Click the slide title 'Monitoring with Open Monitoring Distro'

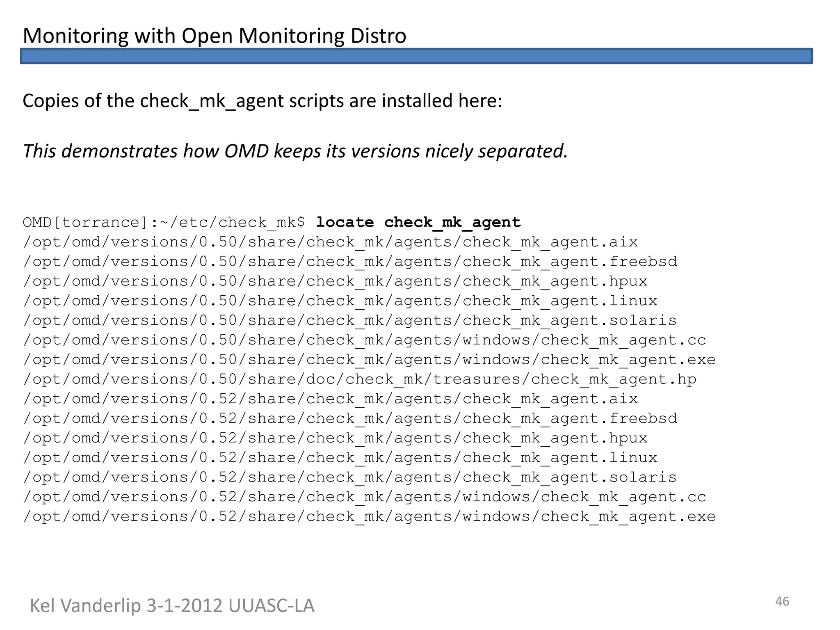click(214, 36)
